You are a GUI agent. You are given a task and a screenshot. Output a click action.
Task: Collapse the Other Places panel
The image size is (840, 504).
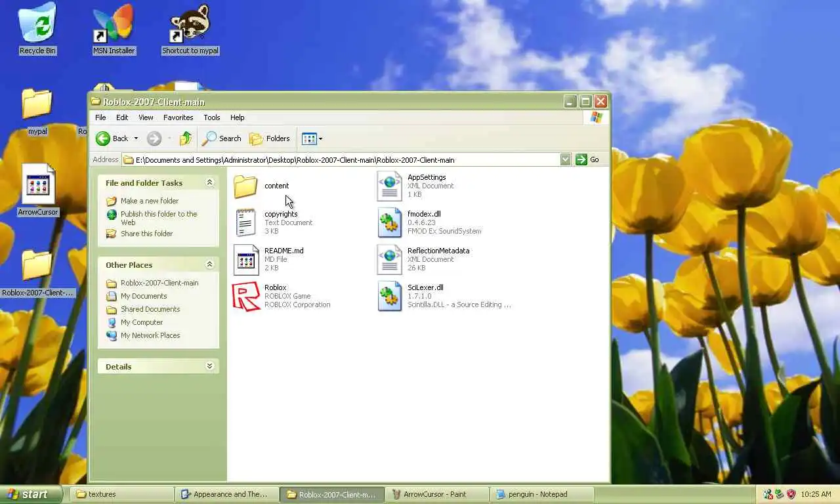coord(209,264)
